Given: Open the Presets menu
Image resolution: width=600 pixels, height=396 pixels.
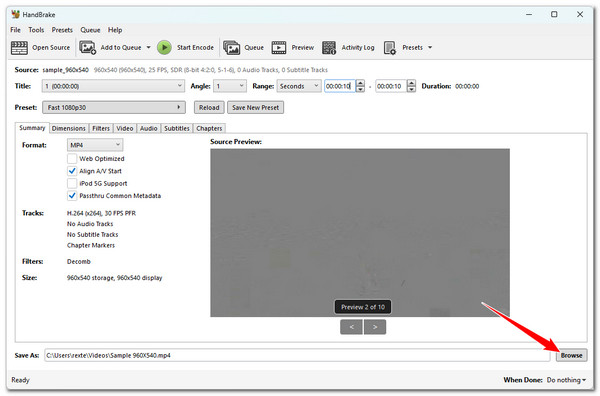Looking at the screenshot, I should [62, 30].
